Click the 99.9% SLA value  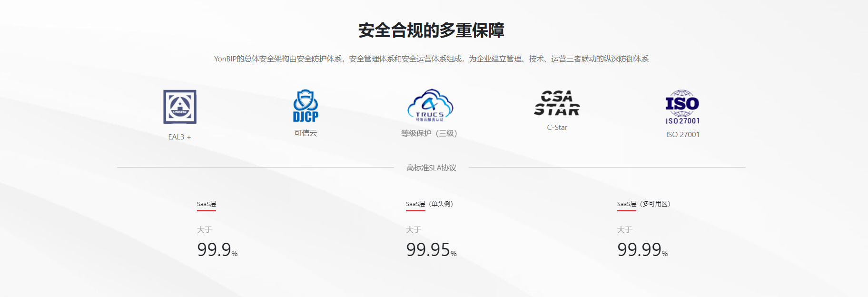217,250
